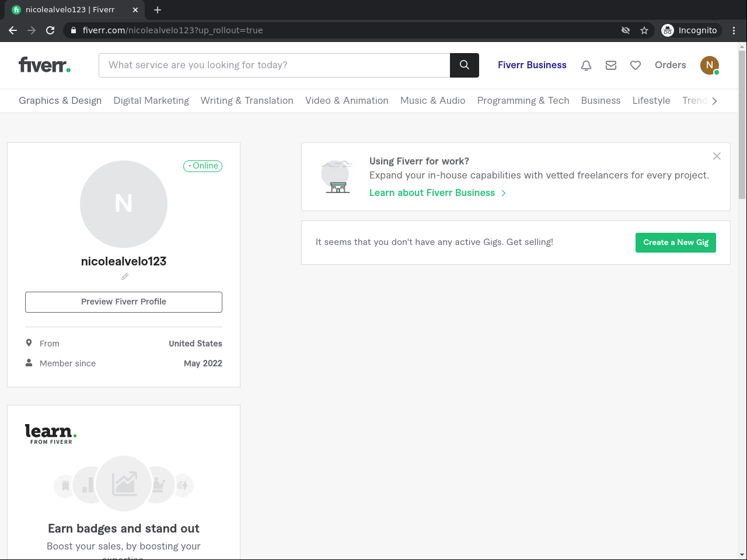
Task: Click Fiverr Business link
Action: pyautogui.click(x=532, y=65)
